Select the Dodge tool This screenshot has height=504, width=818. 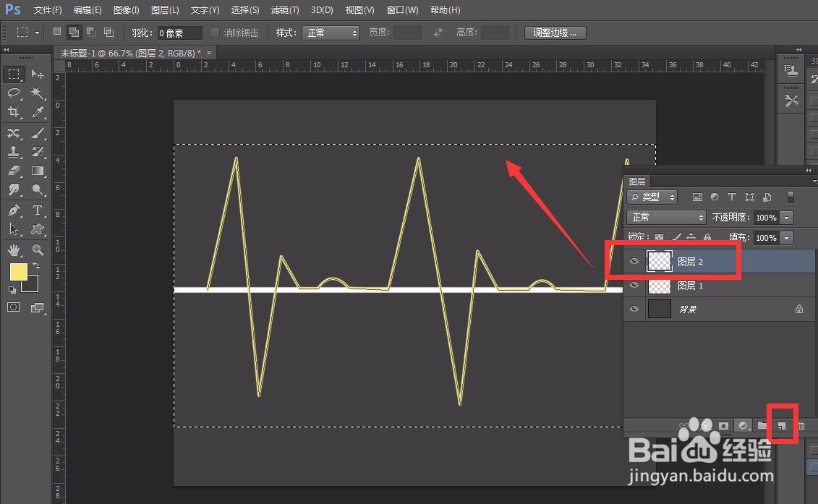(38, 189)
